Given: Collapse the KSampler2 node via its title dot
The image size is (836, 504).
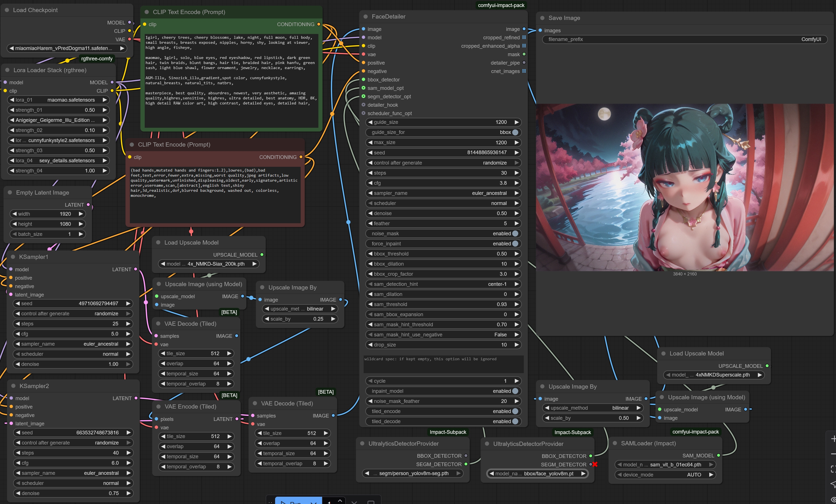Looking at the screenshot, I should point(13,386).
